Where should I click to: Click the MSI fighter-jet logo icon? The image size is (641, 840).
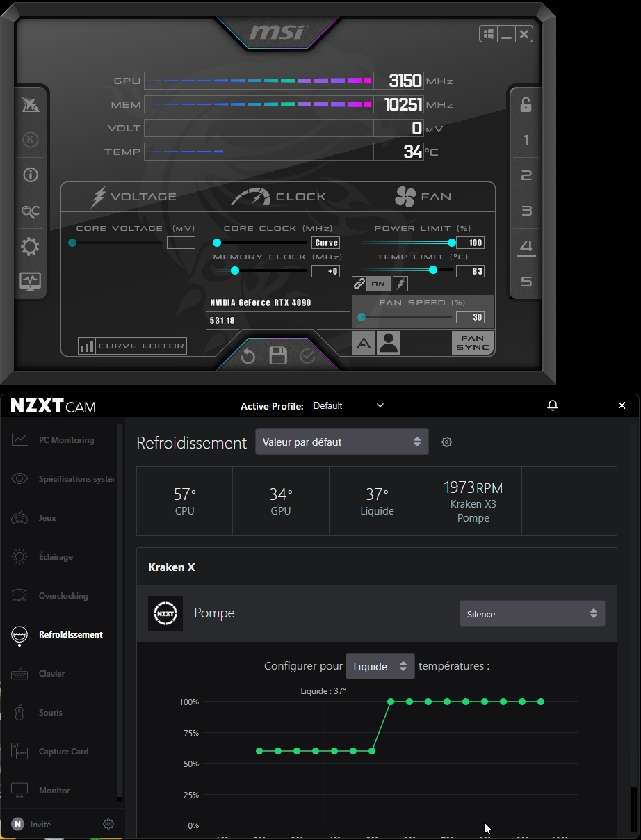click(x=31, y=105)
